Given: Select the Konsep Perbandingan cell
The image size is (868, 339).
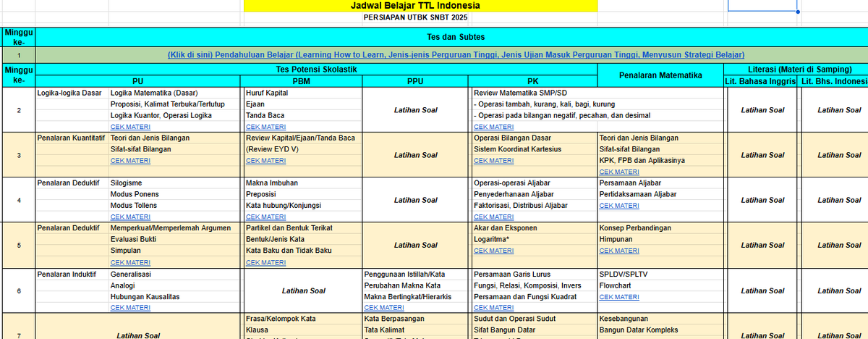Looking at the screenshot, I should point(661,228).
